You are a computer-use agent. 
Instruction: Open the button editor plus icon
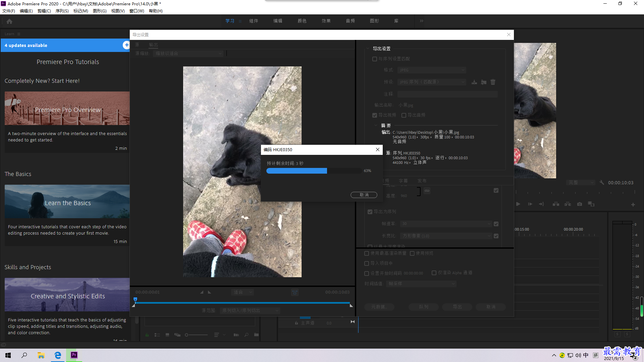tap(633, 204)
